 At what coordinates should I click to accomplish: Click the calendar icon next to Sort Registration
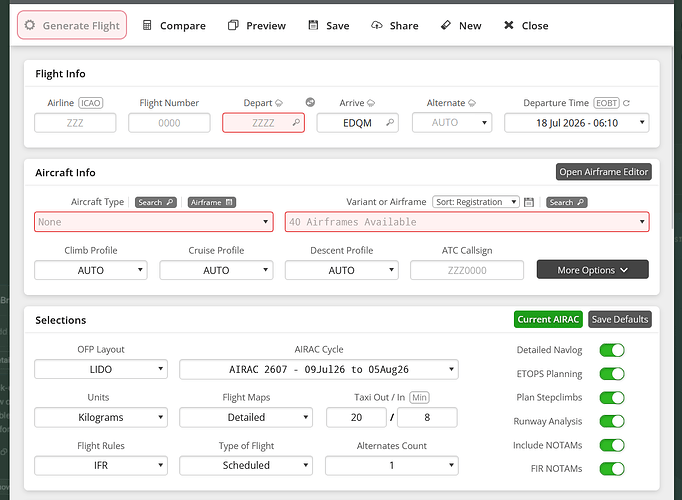pyautogui.click(x=528, y=202)
